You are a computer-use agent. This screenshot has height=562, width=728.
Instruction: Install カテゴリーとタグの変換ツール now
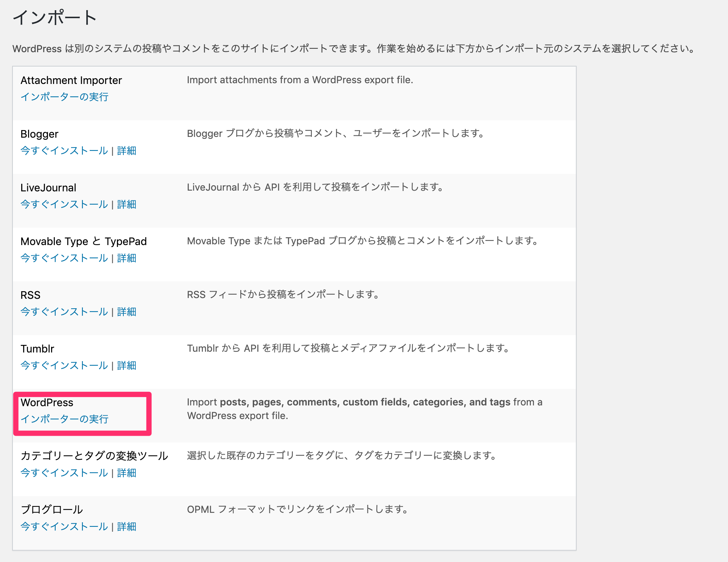pyautogui.click(x=64, y=473)
